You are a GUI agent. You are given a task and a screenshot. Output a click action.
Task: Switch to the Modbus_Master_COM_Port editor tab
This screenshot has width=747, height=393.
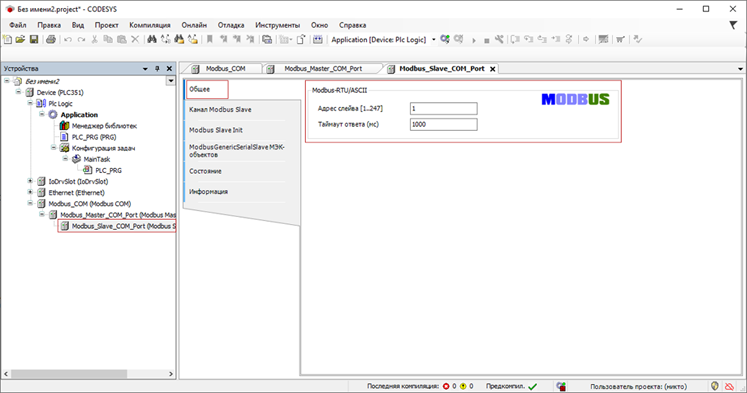pos(323,69)
